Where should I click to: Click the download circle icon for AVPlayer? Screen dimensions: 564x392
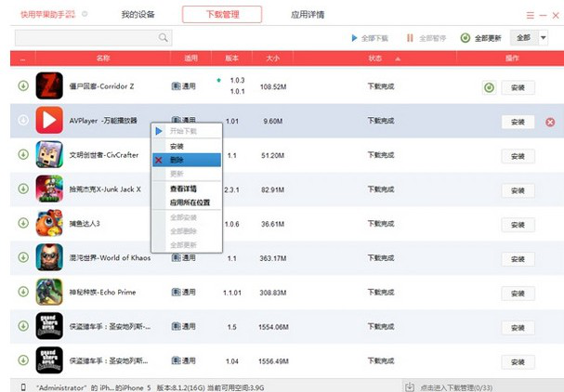tap(23, 120)
